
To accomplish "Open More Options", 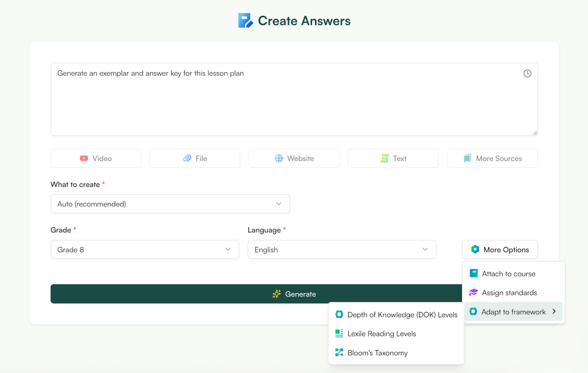I will 499,249.
